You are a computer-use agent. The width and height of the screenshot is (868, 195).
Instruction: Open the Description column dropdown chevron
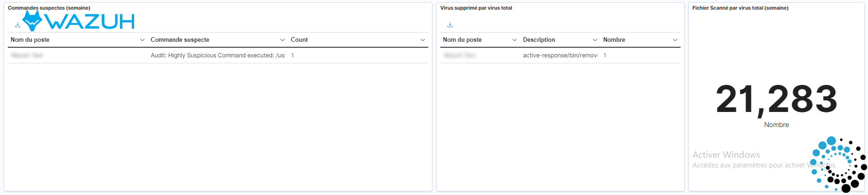595,40
